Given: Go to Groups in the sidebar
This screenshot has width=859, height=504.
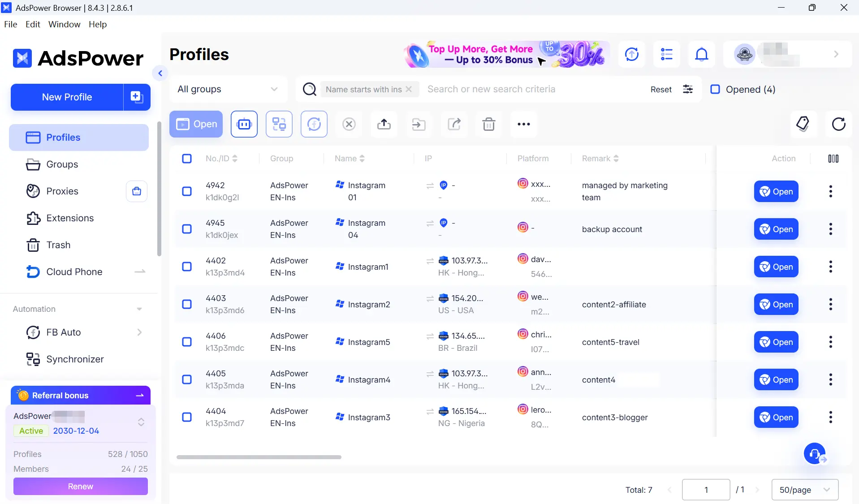Looking at the screenshot, I should [79, 164].
